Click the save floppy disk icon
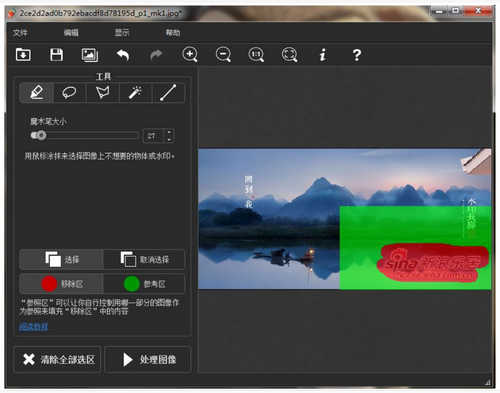The height and width of the screenshot is (393, 500). pos(56,55)
